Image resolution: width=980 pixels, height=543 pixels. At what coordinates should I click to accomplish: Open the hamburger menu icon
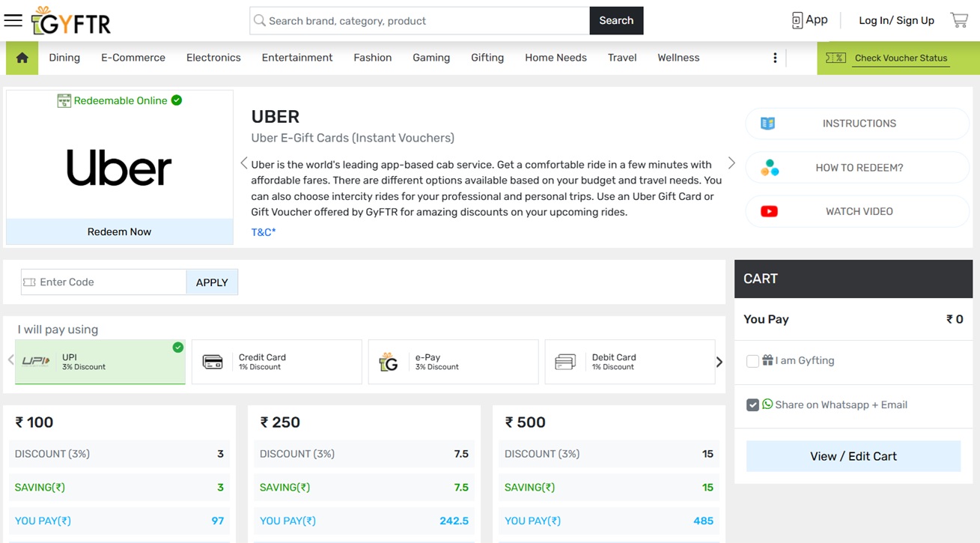pos(13,20)
